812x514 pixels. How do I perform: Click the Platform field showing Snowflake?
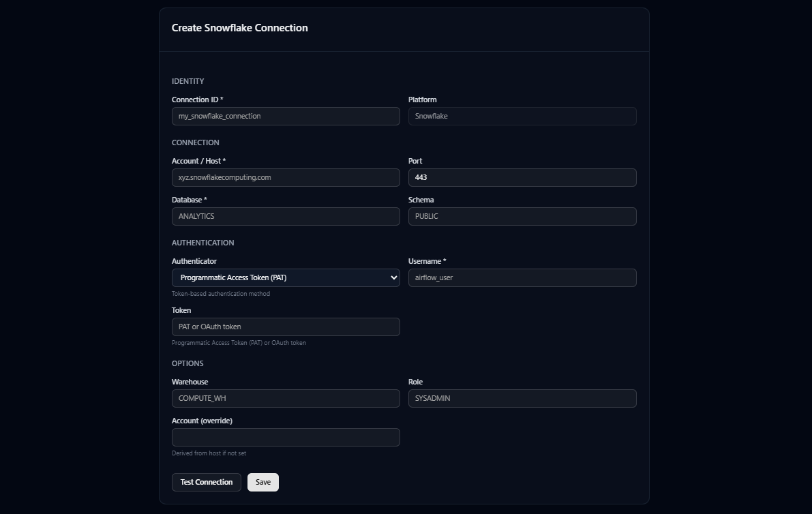click(522, 116)
